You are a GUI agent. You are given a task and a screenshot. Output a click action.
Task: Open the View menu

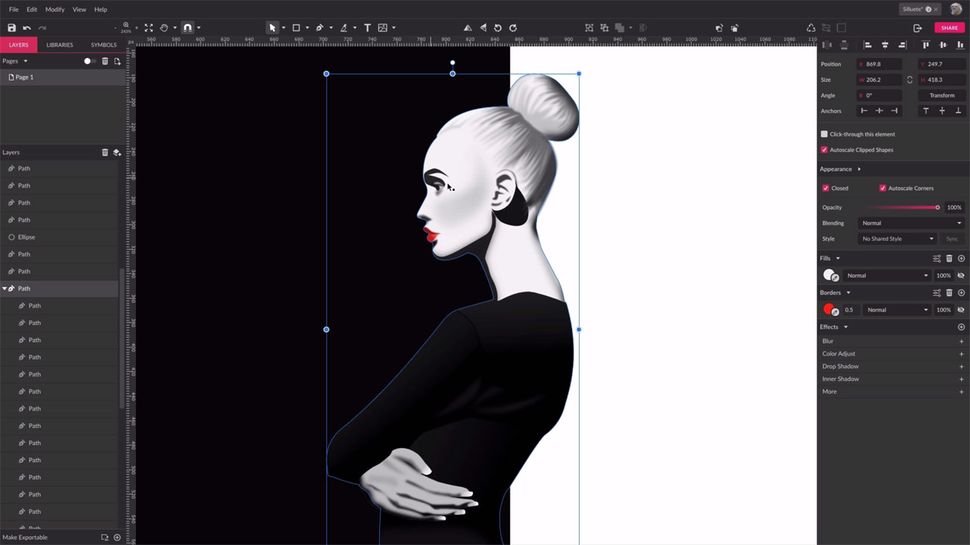click(x=79, y=9)
